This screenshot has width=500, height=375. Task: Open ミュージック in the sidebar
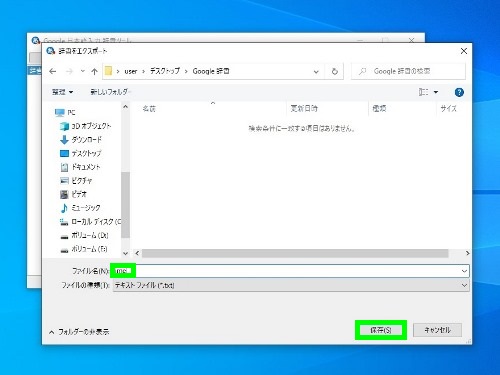(x=80, y=208)
